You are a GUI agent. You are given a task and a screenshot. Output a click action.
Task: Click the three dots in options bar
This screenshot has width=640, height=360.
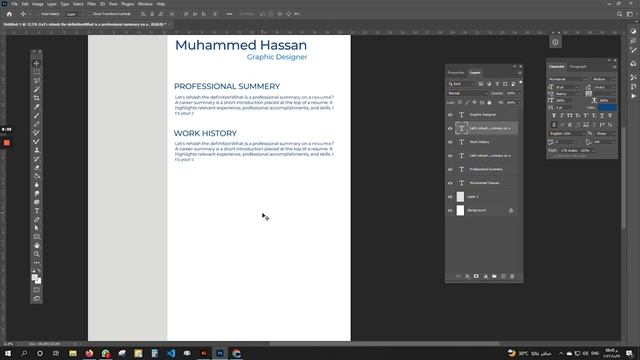pyautogui.click(x=229, y=14)
